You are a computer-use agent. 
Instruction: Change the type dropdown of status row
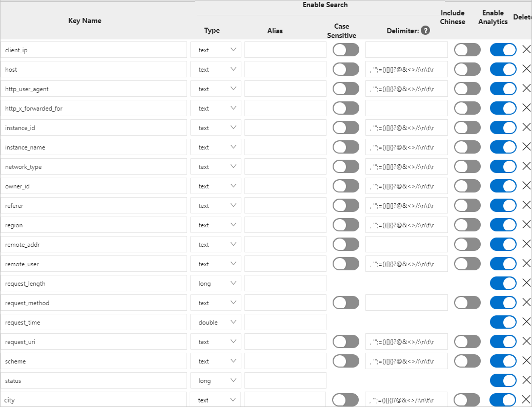[x=216, y=380]
